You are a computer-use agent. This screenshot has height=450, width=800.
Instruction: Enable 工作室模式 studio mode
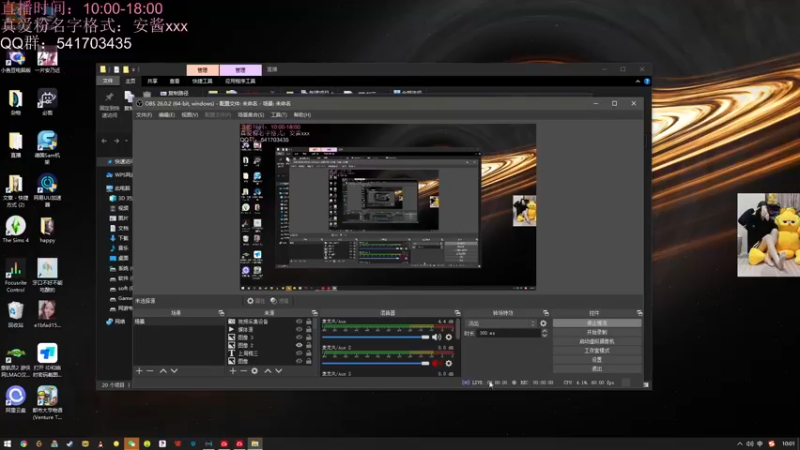597,351
